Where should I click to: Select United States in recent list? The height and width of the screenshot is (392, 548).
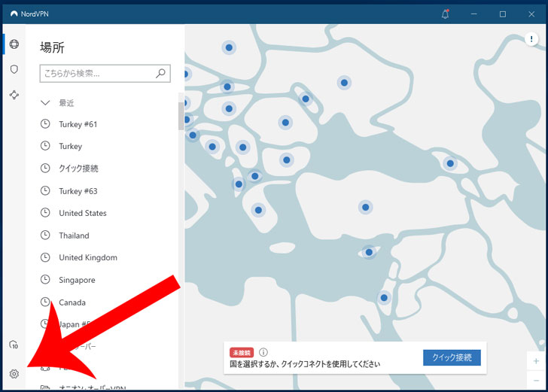(x=83, y=213)
